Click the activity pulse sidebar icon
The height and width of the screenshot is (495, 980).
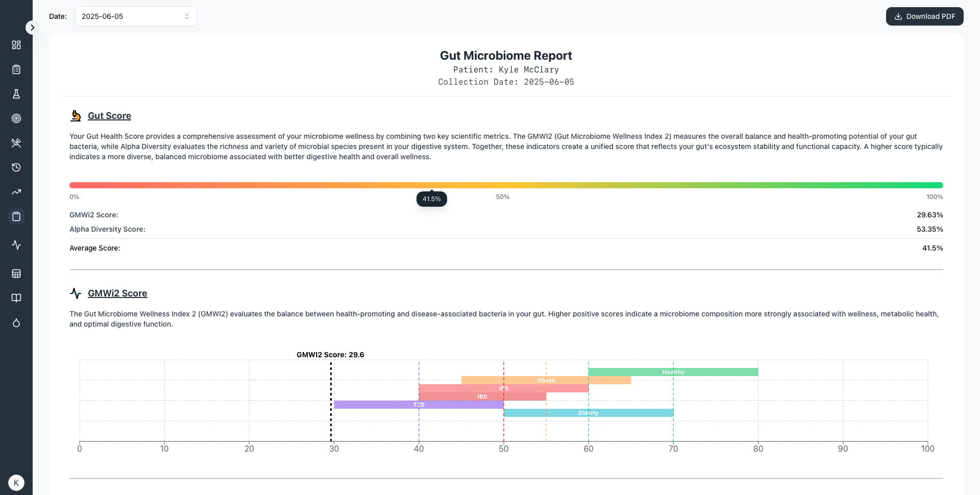(x=16, y=245)
